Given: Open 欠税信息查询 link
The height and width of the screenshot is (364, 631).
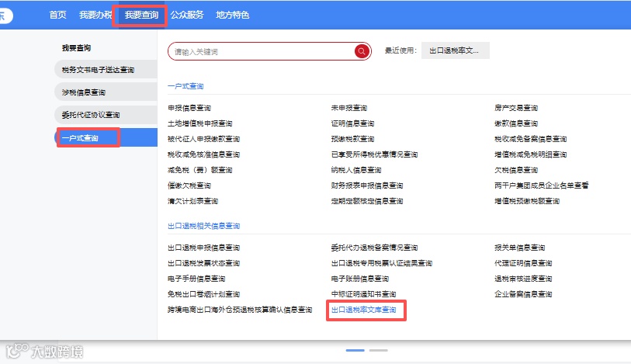Looking at the screenshot, I should point(516,170).
